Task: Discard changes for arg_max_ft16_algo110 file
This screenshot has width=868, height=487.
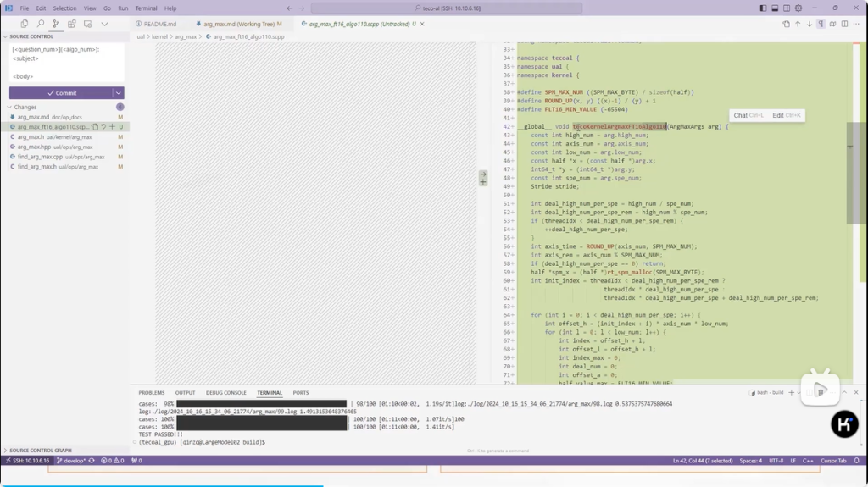Action: point(103,127)
